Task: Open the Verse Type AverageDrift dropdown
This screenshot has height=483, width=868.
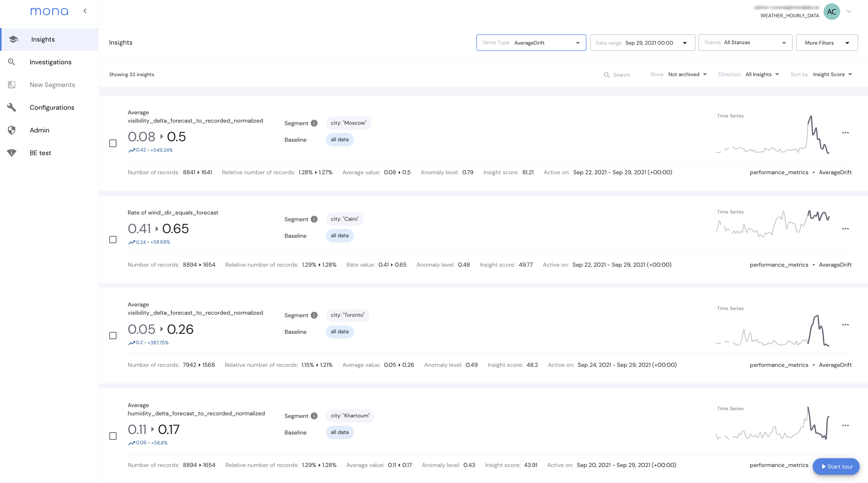Action: 531,43
